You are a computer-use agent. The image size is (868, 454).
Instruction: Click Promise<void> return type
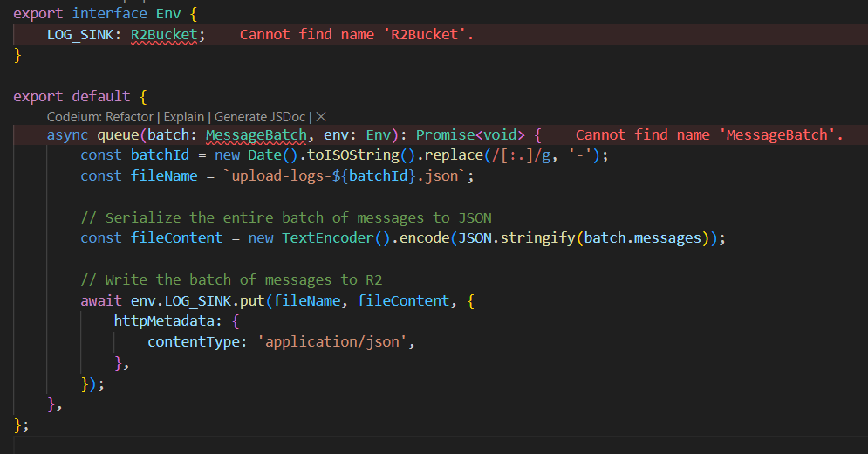[470, 135]
